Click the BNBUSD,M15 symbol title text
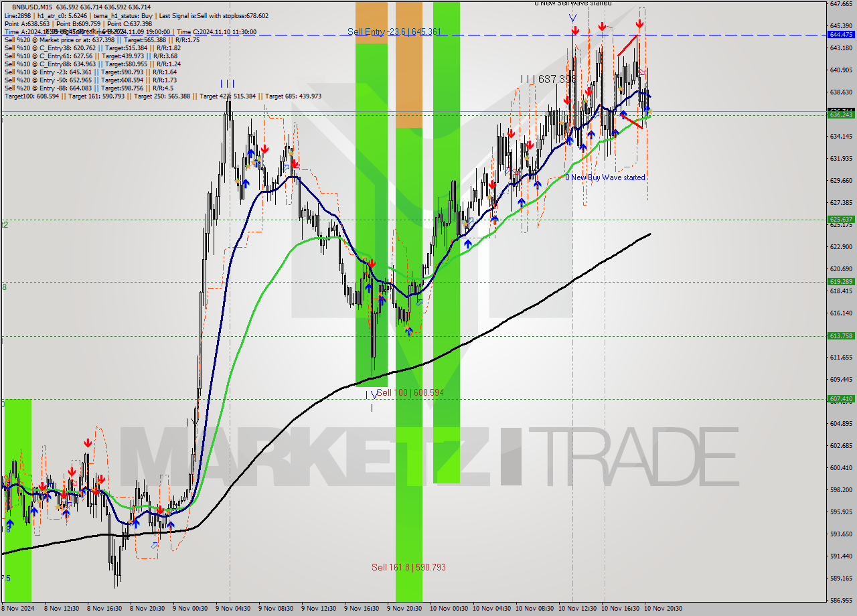Viewport: 857px width, 616px height. 32,7
